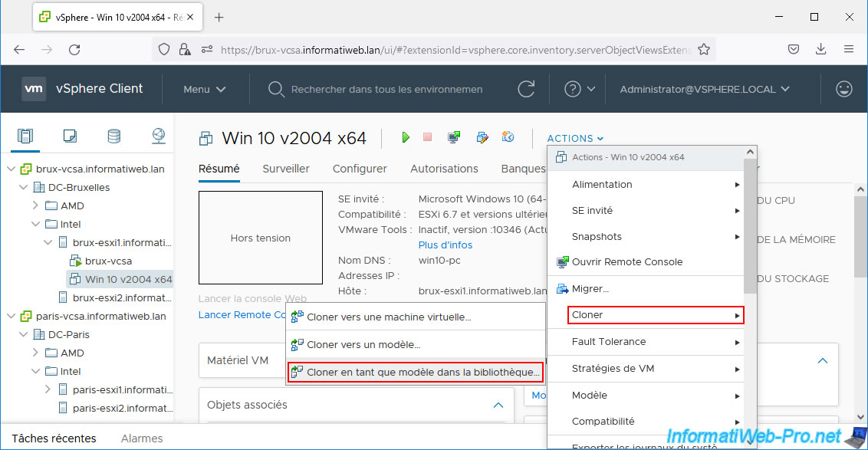The width and height of the screenshot is (868, 450).
Task: Expand paris-esxi1 host node
Action: click(x=48, y=389)
